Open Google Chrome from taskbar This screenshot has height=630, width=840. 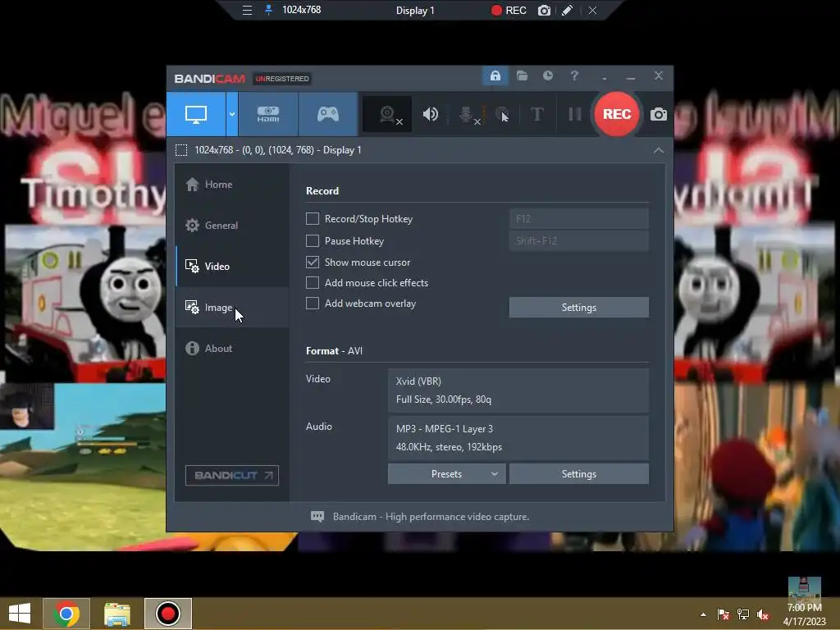pyautogui.click(x=66, y=614)
